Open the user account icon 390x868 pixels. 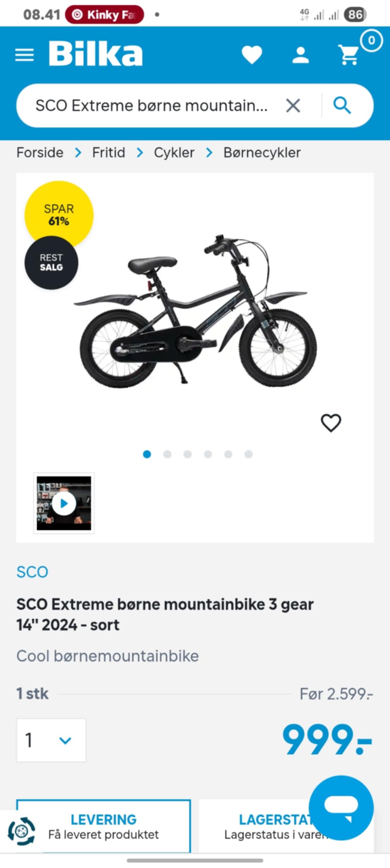click(301, 55)
